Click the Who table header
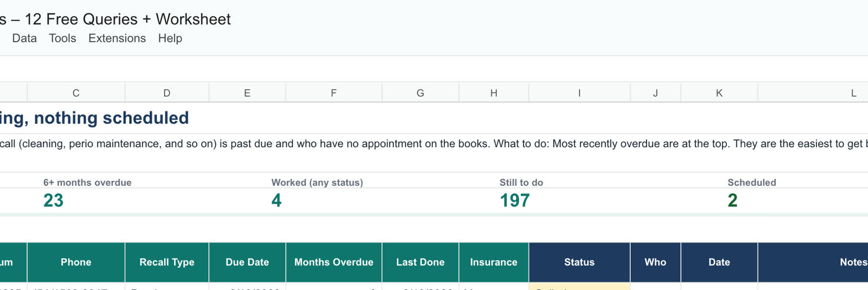 pos(655,262)
